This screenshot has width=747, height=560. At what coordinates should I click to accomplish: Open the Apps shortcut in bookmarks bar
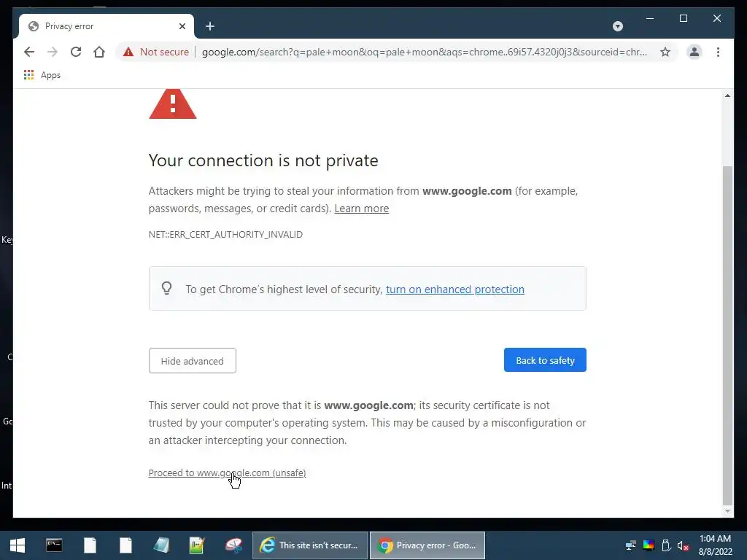click(x=42, y=75)
